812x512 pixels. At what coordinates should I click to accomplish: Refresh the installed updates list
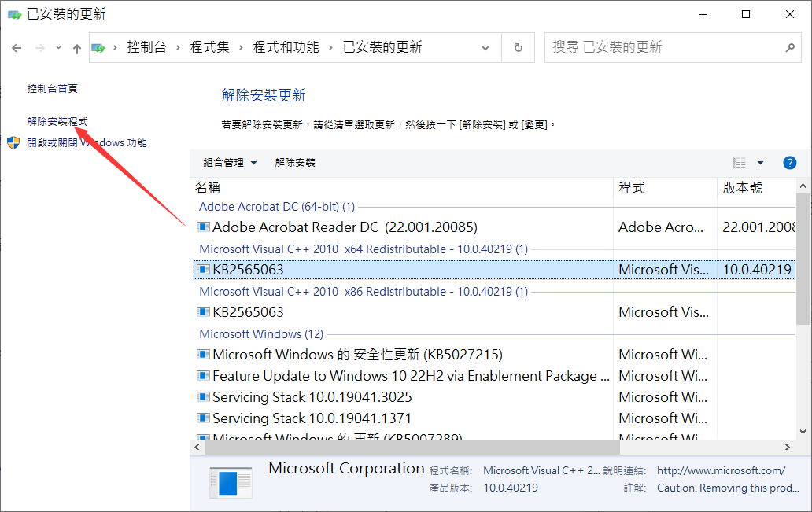518,48
